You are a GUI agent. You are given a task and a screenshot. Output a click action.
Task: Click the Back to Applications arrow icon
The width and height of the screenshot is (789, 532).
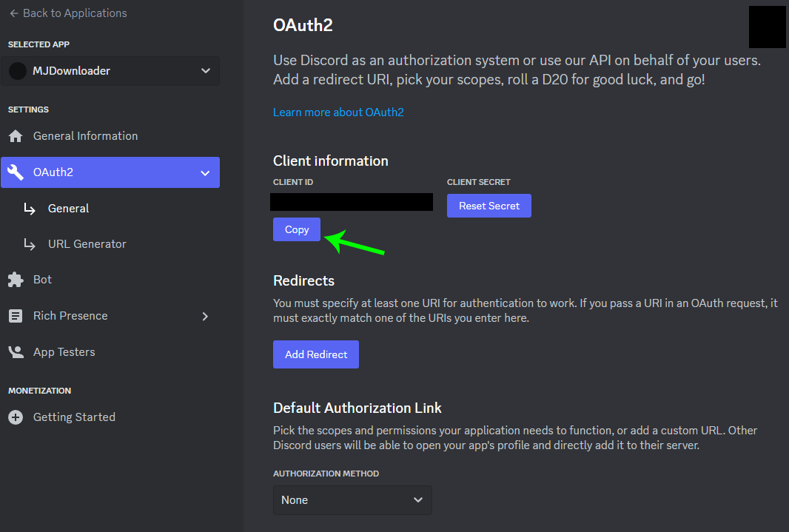coord(14,13)
